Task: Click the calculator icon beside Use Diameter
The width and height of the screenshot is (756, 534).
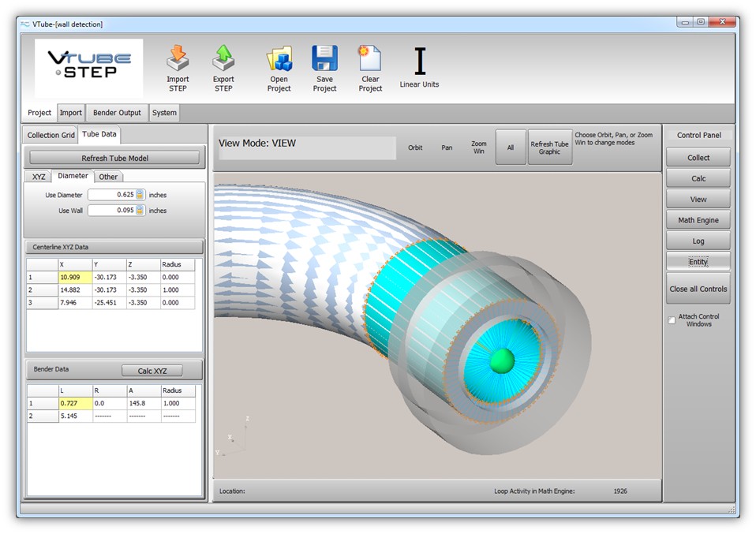Action: point(140,195)
